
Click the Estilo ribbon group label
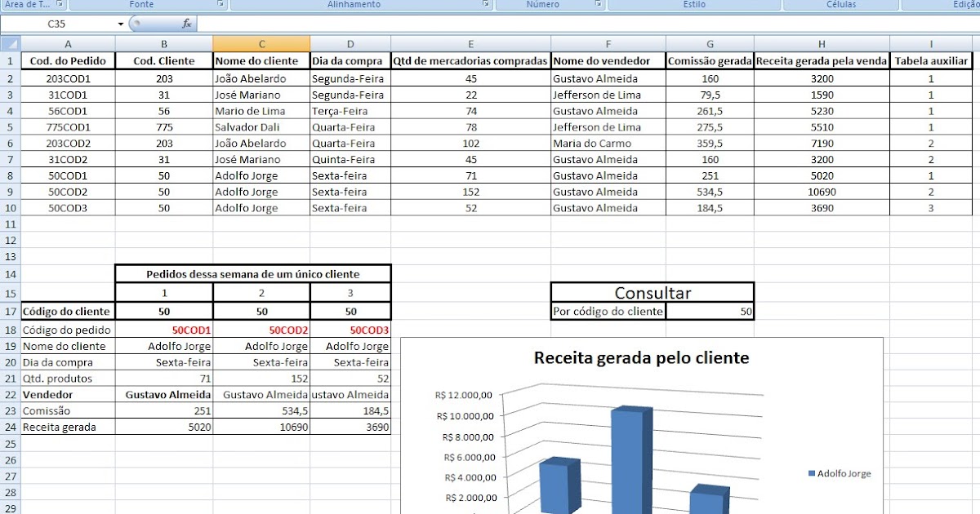click(x=693, y=5)
